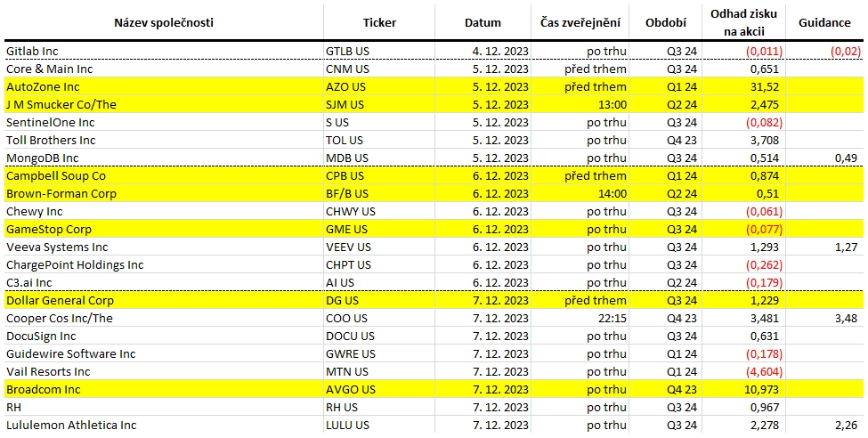This screenshot has width=868, height=438.
Task: Click the Broadcom estimate value 10,973
Action: pyautogui.click(x=762, y=390)
